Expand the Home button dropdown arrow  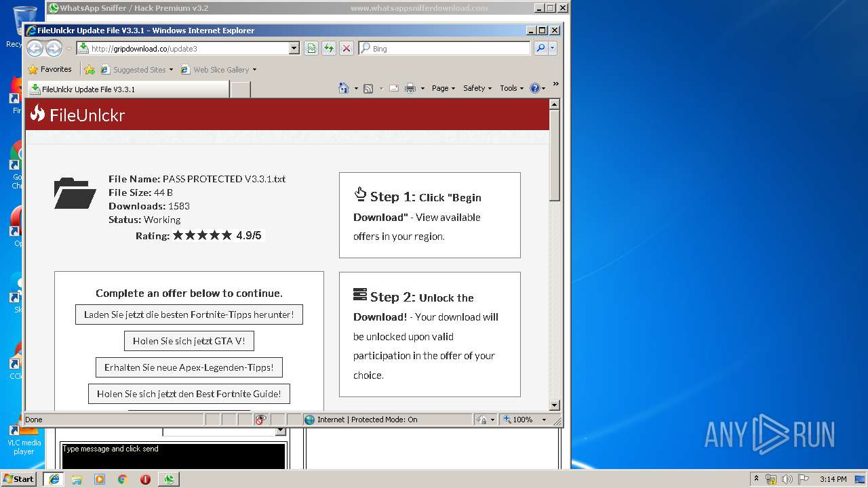pyautogui.click(x=356, y=88)
